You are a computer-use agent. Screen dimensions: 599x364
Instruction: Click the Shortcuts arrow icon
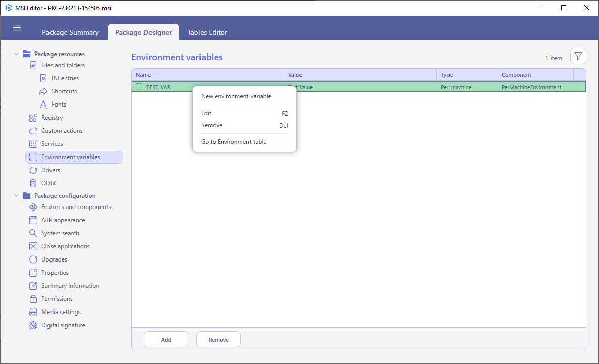click(43, 91)
